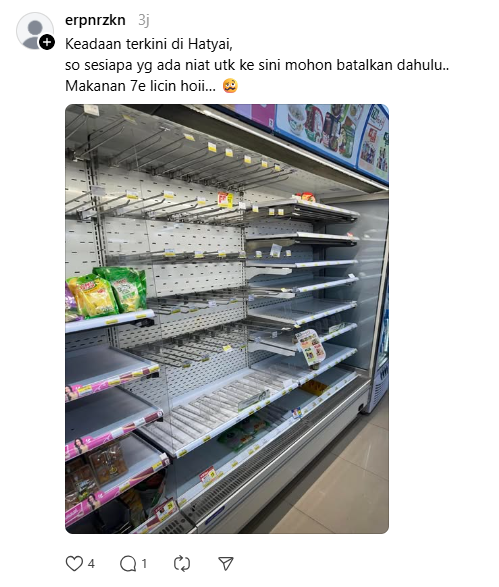Open the empty shelves photo
This screenshot has width=499, height=587.
click(x=227, y=319)
